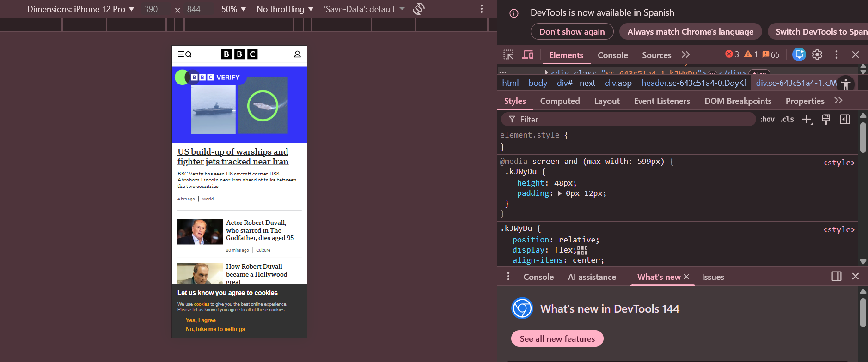Toggle the device toolbar icon
Screen dimensions: 868x362
tap(528, 55)
